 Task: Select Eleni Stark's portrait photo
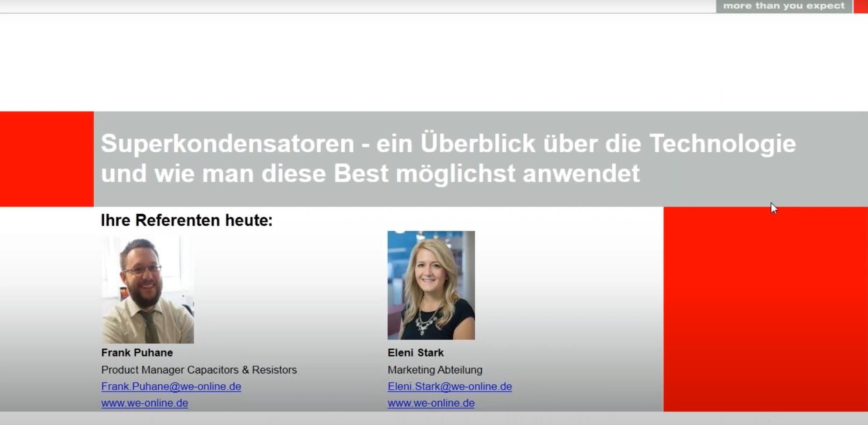coord(431,285)
